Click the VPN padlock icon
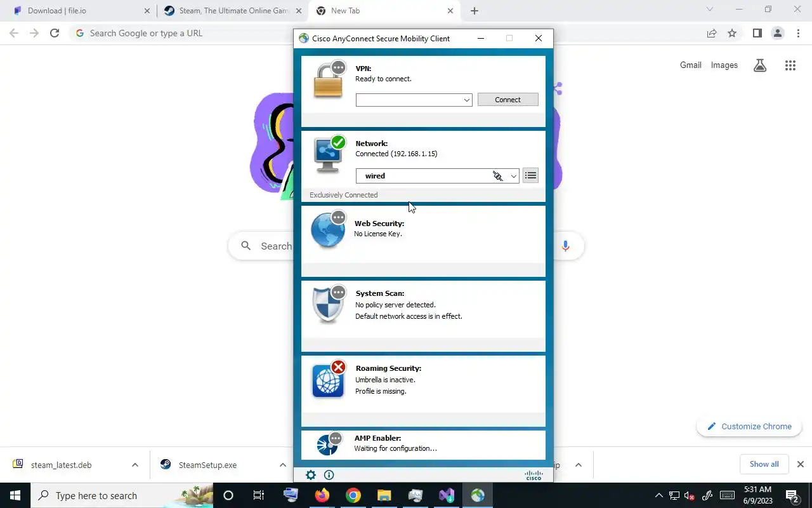The image size is (812, 508). point(329,80)
